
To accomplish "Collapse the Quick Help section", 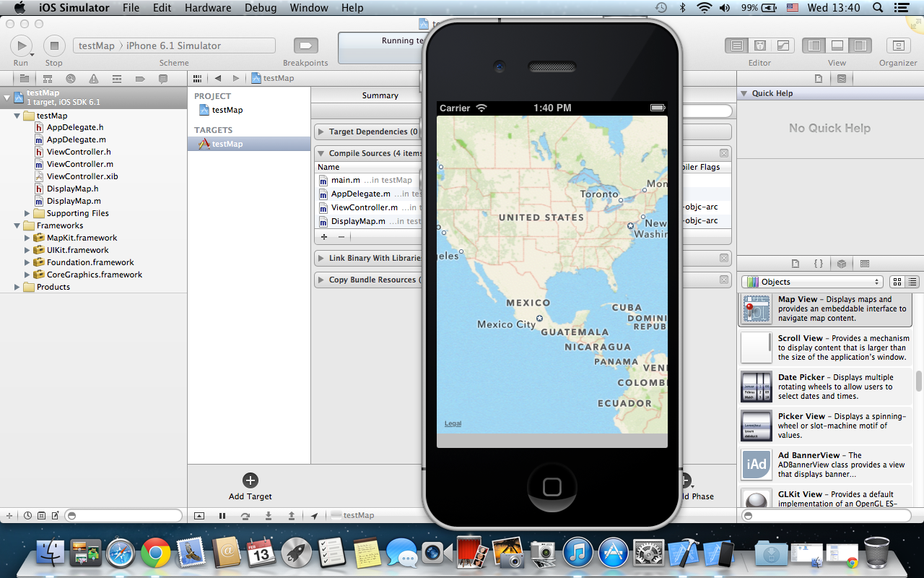I will coord(744,93).
